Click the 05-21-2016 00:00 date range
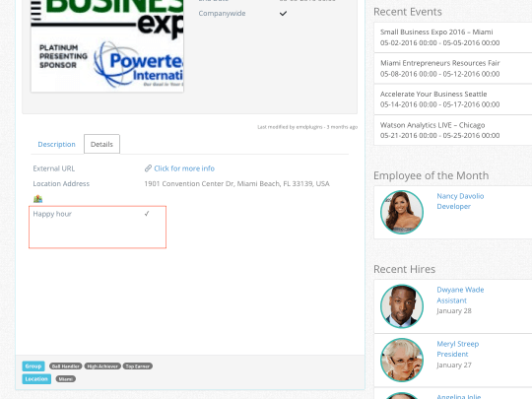The width and height of the screenshot is (532, 399). click(439, 135)
